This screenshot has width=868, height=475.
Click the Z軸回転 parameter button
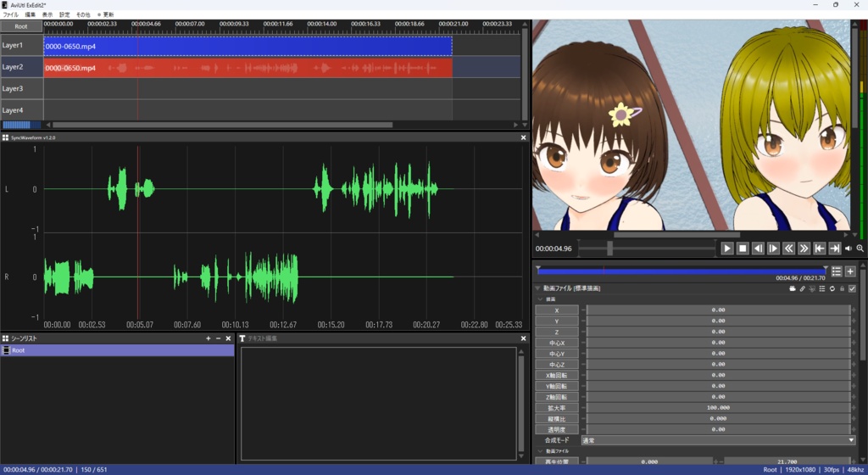[556, 397]
